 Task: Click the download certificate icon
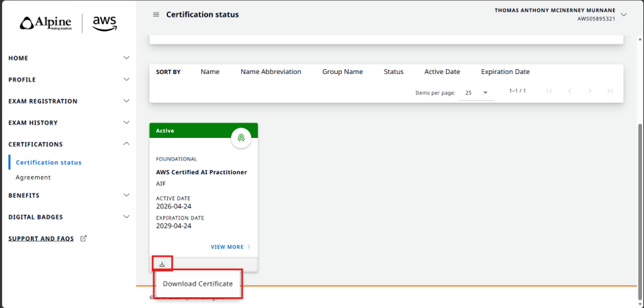tap(162, 264)
